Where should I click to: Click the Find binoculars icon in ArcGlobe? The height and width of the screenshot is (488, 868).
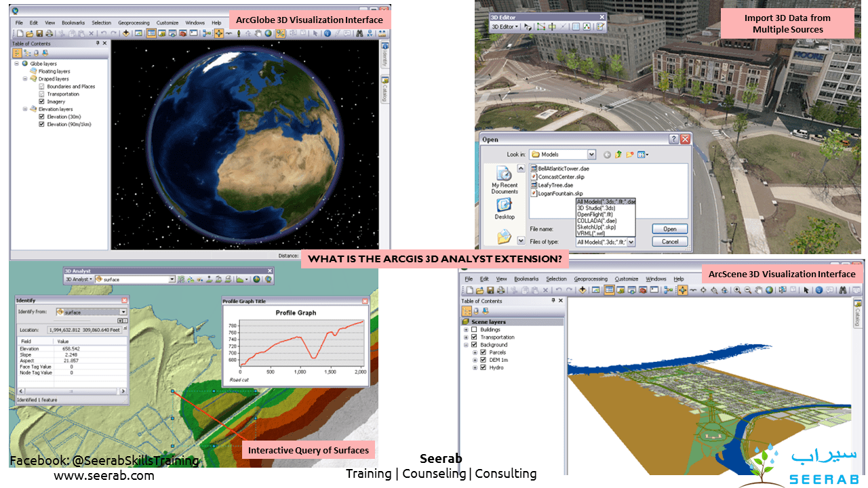359,33
